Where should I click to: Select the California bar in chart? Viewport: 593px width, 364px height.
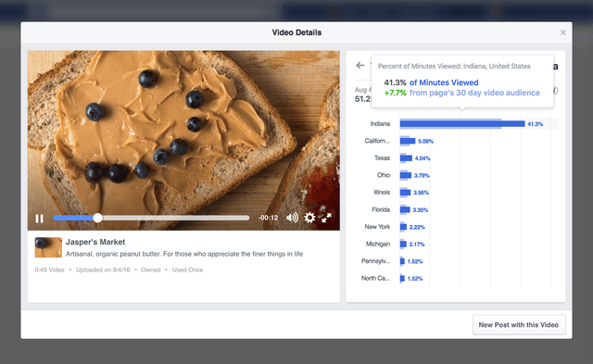[408, 141]
